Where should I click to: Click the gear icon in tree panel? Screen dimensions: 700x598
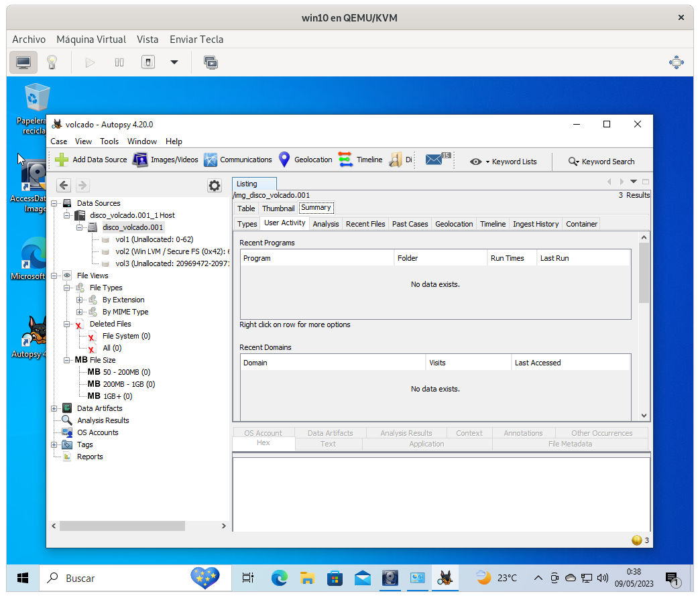[x=214, y=186]
